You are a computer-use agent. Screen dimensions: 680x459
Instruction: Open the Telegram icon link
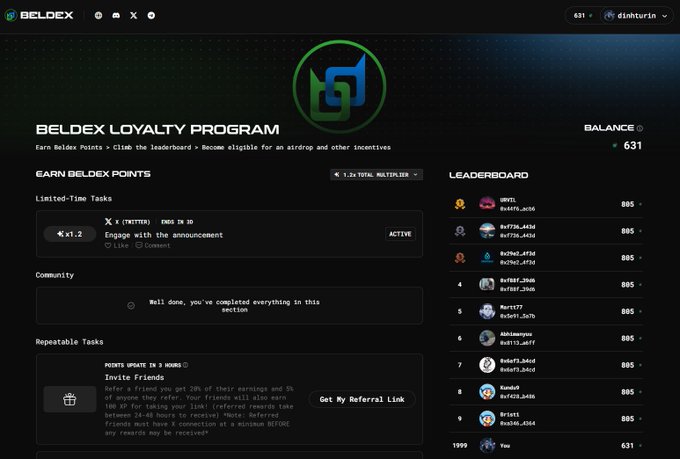click(151, 15)
